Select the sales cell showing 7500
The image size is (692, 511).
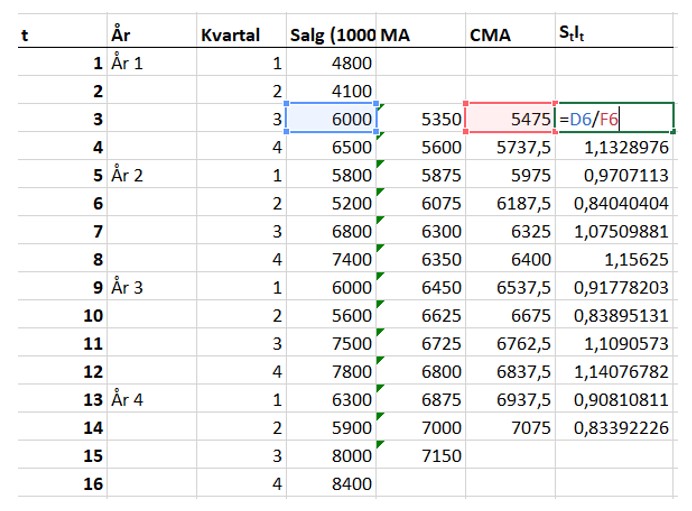click(x=331, y=343)
